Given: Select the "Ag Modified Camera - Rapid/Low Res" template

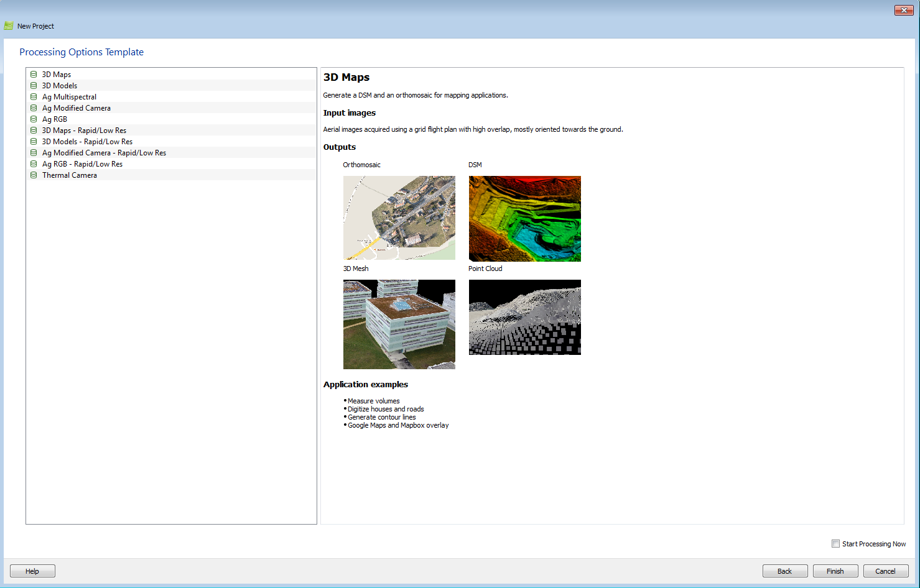Looking at the screenshot, I should (x=104, y=152).
